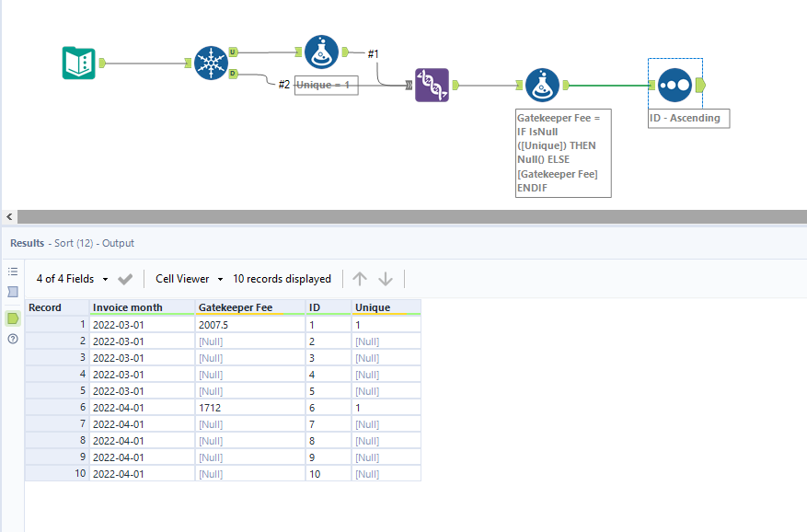Go to previous record with up arrow
The width and height of the screenshot is (807, 532).
(360, 279)
